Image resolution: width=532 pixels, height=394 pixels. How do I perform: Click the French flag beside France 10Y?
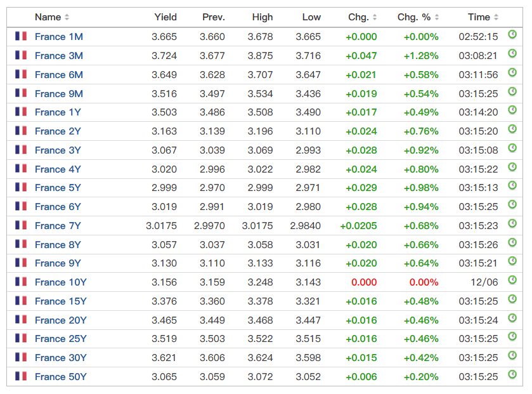point(21,282)
